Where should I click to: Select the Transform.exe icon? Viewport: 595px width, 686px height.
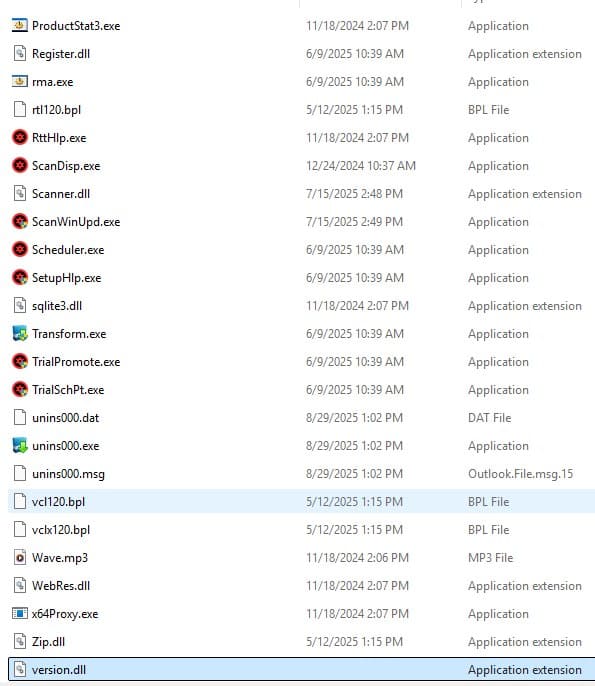[20, 334]
